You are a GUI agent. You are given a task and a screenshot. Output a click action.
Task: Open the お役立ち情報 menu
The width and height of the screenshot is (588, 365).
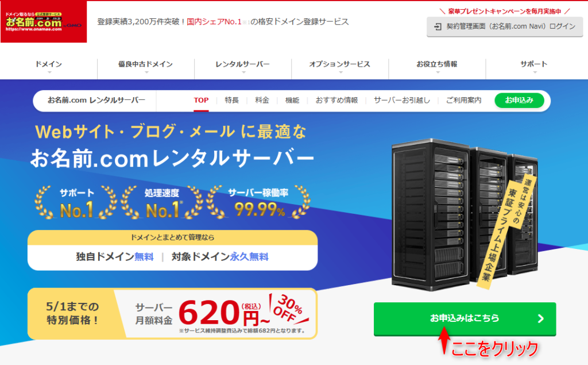(437, 64)
